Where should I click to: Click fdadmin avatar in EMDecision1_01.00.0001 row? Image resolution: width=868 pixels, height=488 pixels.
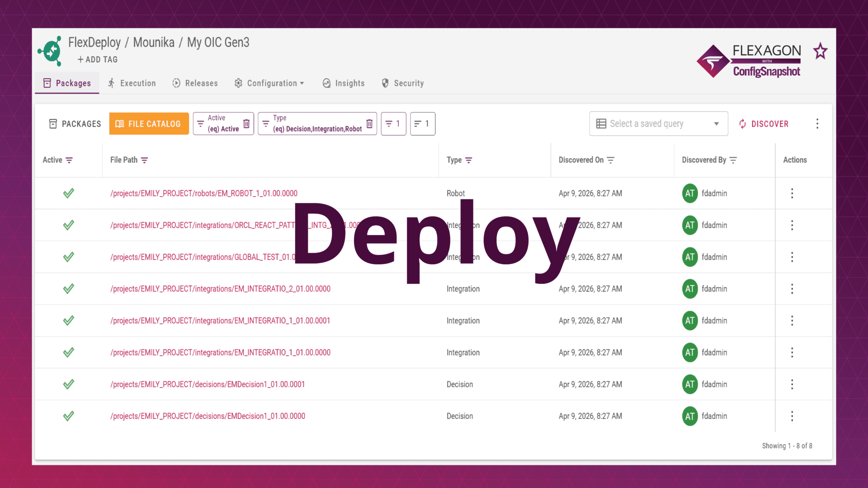(x=690, y=385)
